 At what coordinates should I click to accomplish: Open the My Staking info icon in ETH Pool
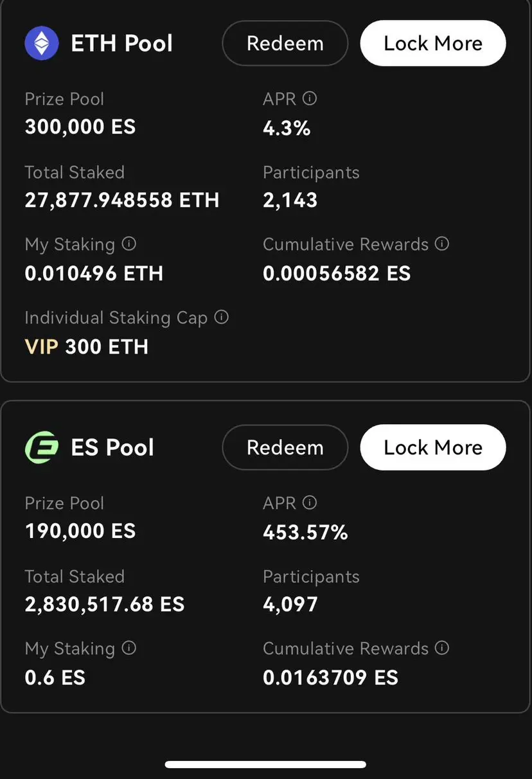coord(129,244)
